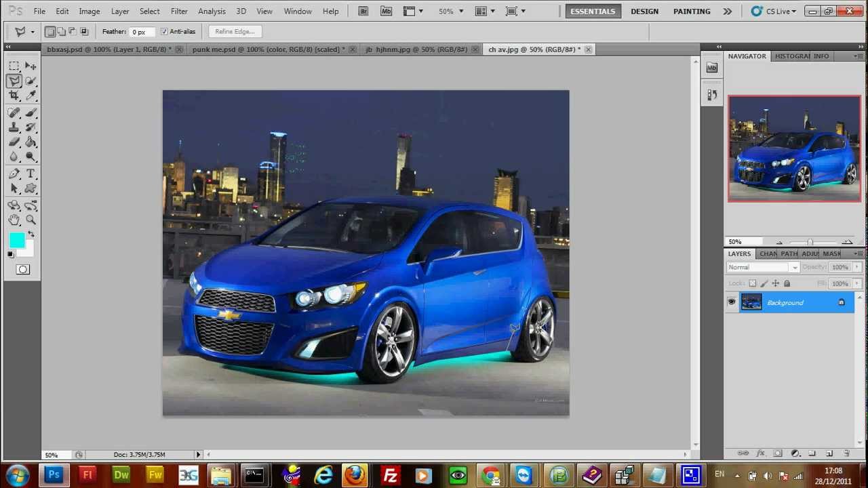Select the Blur tool
Viewport: 868px width, 488px height.
(14, 157)
